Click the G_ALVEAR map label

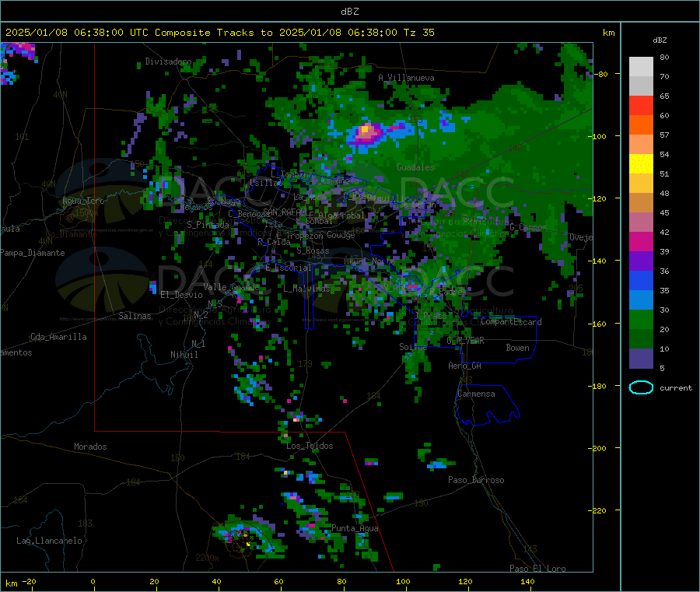click(465, 341)
